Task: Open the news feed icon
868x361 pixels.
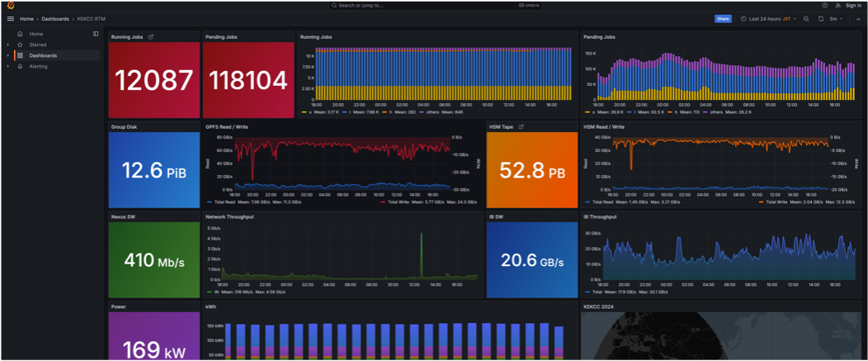Action: point(837,5)
